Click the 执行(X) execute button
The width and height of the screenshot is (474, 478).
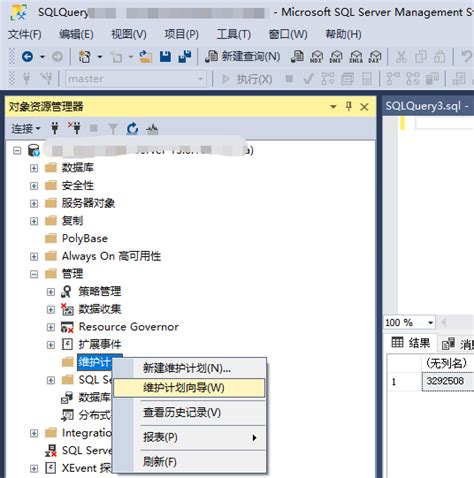coord(247,79)
